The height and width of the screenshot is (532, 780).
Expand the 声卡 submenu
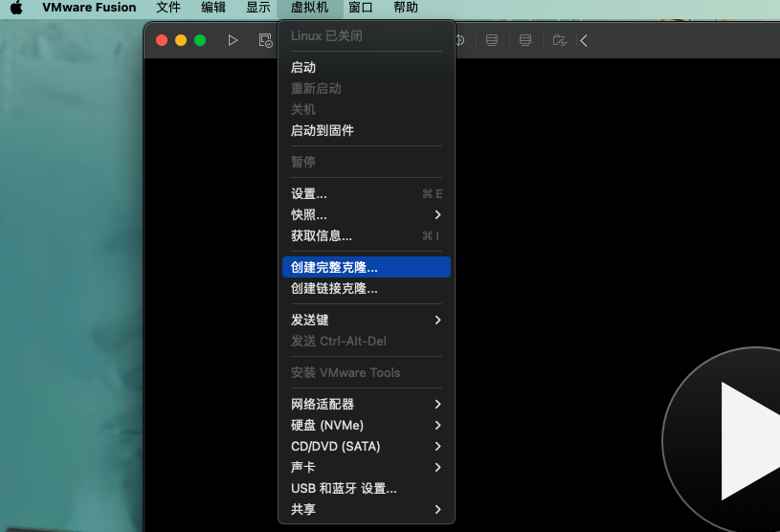[367, 467]
